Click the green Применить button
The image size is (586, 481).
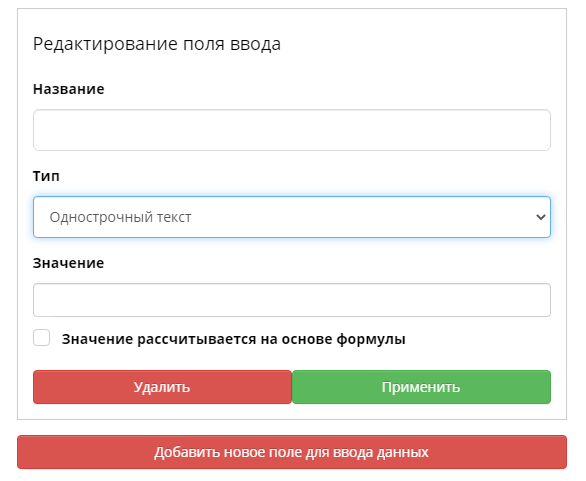click(421, 387)
